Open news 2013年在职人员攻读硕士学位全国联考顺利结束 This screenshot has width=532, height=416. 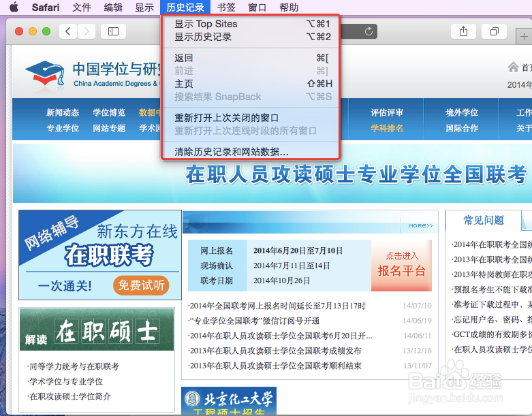pyautogui.click(x=275, y=366)
